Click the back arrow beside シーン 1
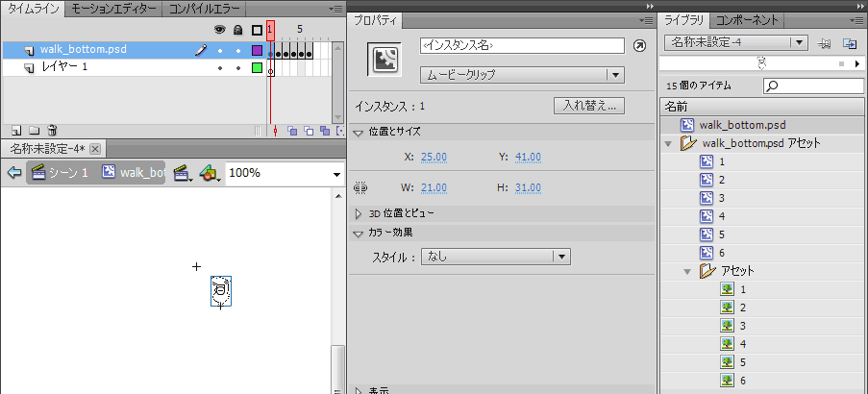 (x=13, y=173)
